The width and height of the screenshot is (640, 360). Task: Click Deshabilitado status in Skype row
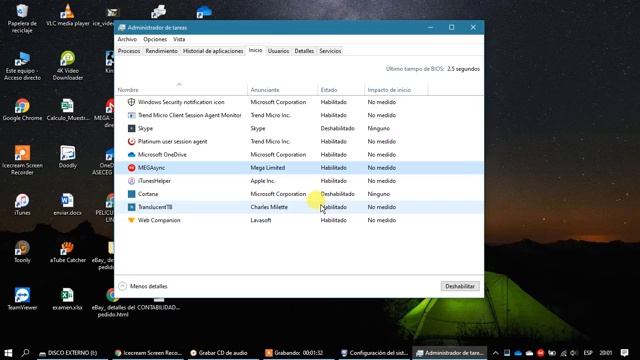[337, 128]
